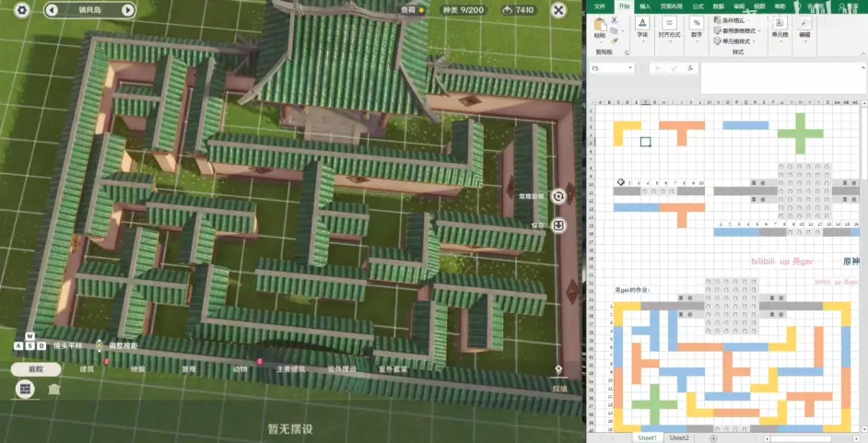Click the 7410 trust currency counter

point(518,10)
